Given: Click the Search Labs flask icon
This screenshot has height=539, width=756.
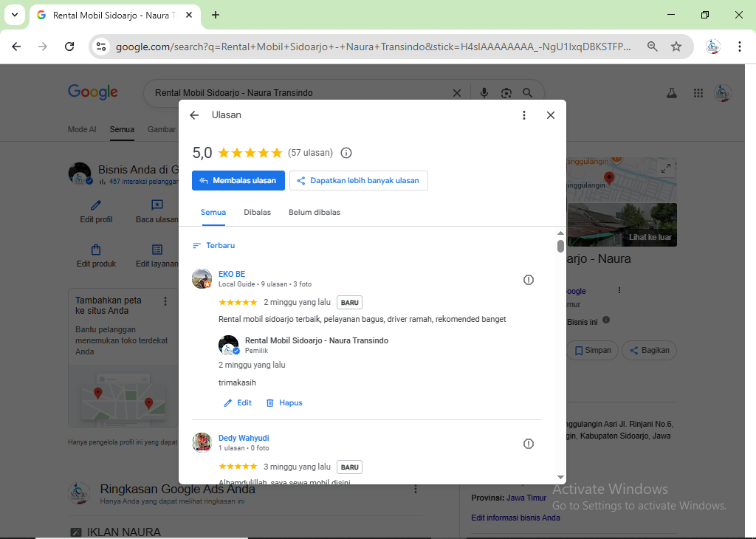Looking at the screenshot, I should pos(671,92).
